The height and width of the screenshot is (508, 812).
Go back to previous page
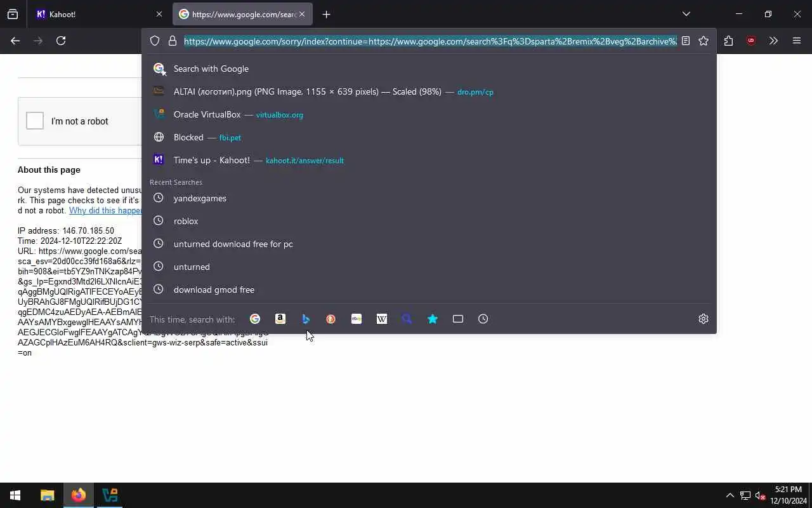[15, 41]
